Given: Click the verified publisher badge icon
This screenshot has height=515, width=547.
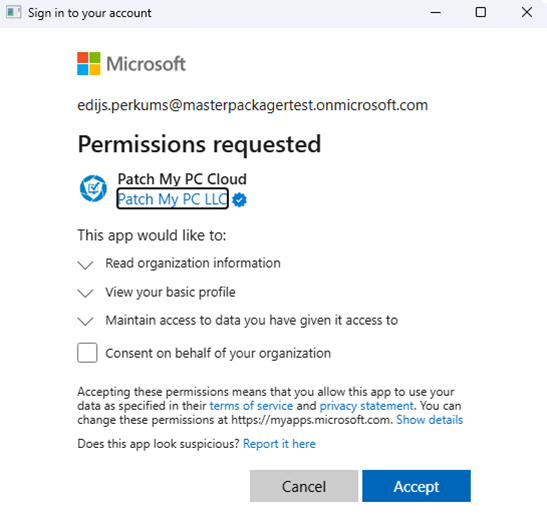Looking at the screenshot, I should click(239, 200).
